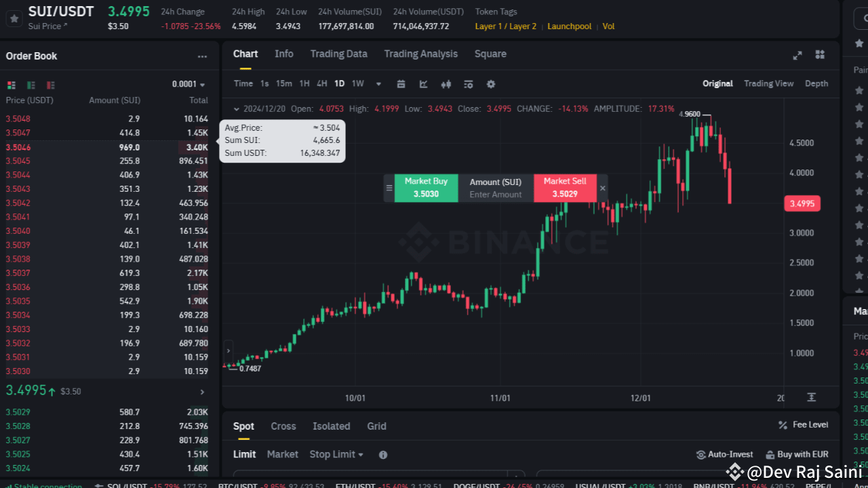Open technical indicators icon

tap(423, 84)
